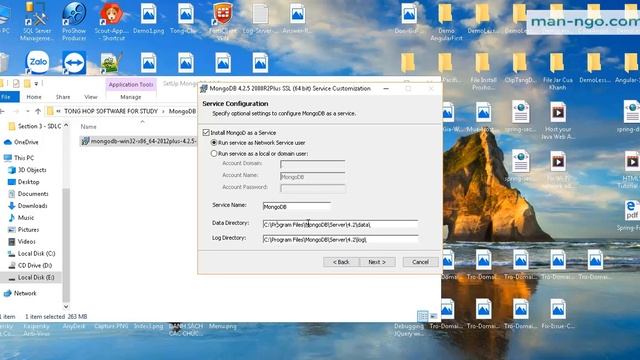Click the sidebar scroll down arrow
Screen dimensions: 640x360
pos(66,306)
